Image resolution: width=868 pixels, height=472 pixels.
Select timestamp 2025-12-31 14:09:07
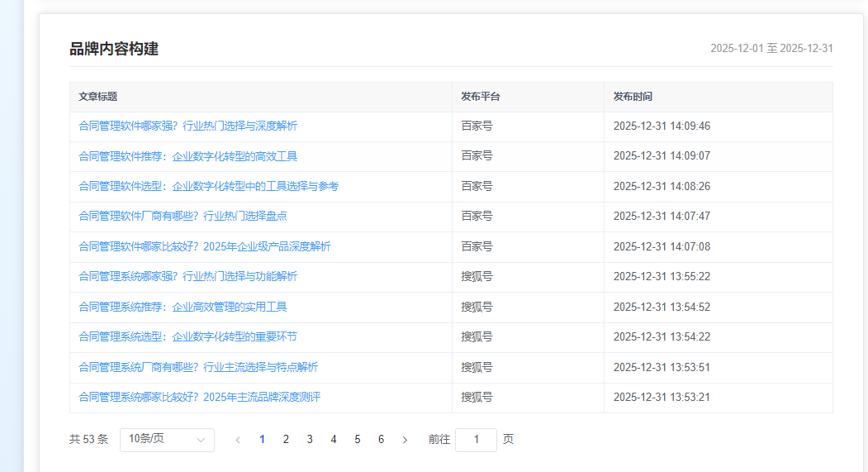pyautogui.click(x=662, y=156)
